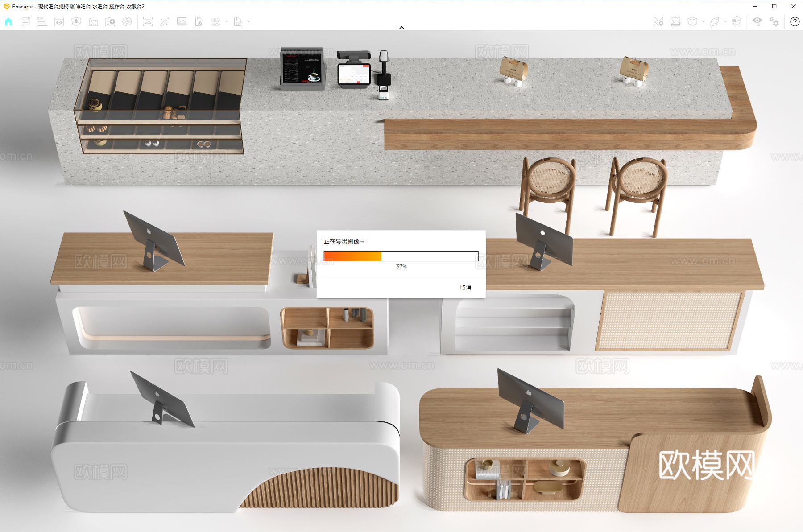Click the Export EXE standalone icon
The height and width of the screenshot is (532, 803).
point(238,21)
